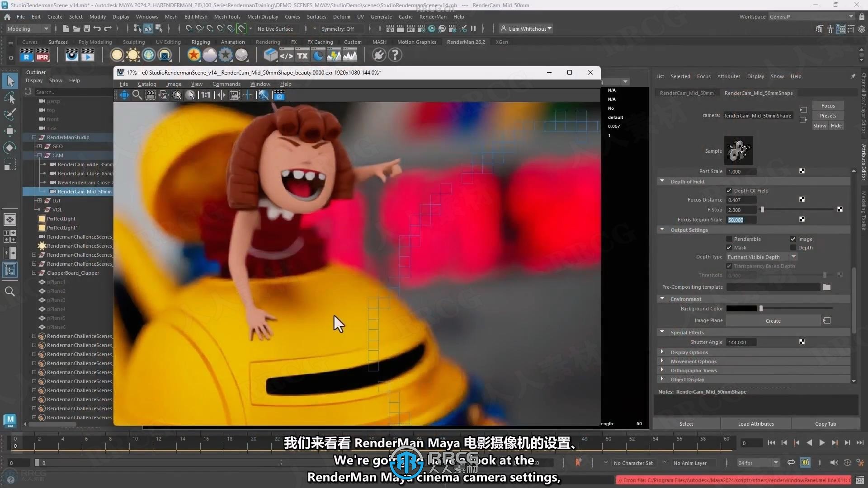The height and width of the screenshot is (488, 868).
Task: Click the Load Attributes button
Action: (755, 423)
